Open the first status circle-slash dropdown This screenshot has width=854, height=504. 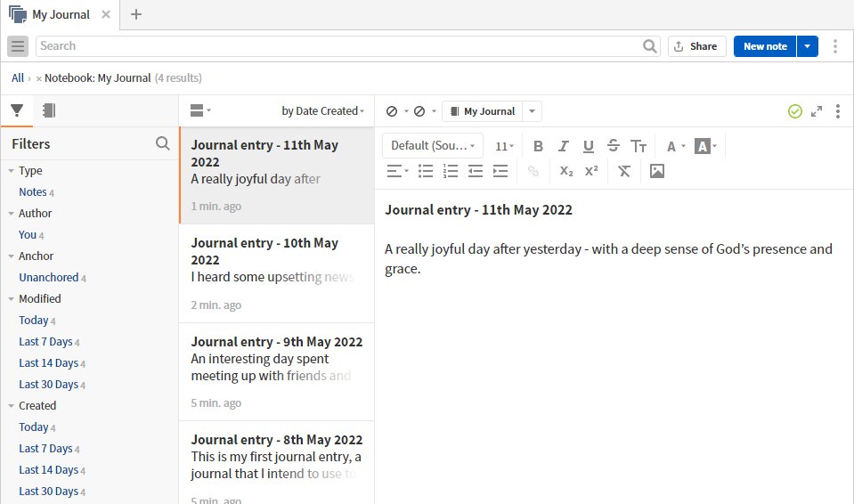(397, 111)
